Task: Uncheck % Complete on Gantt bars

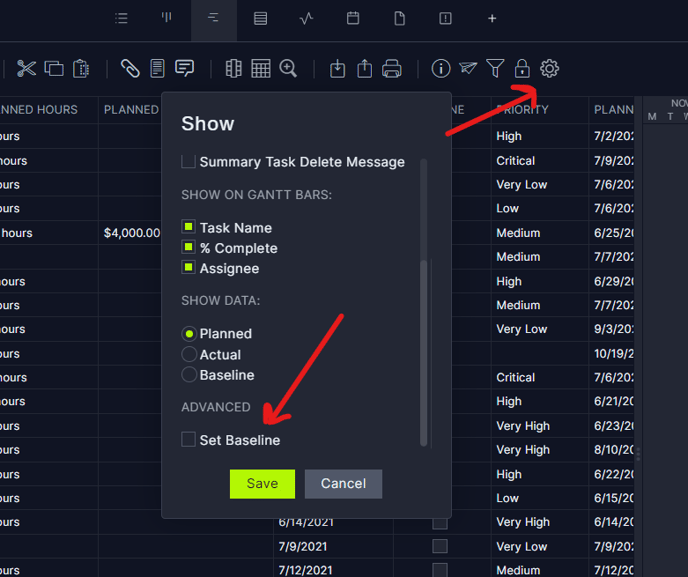Action: click(188, 247)
